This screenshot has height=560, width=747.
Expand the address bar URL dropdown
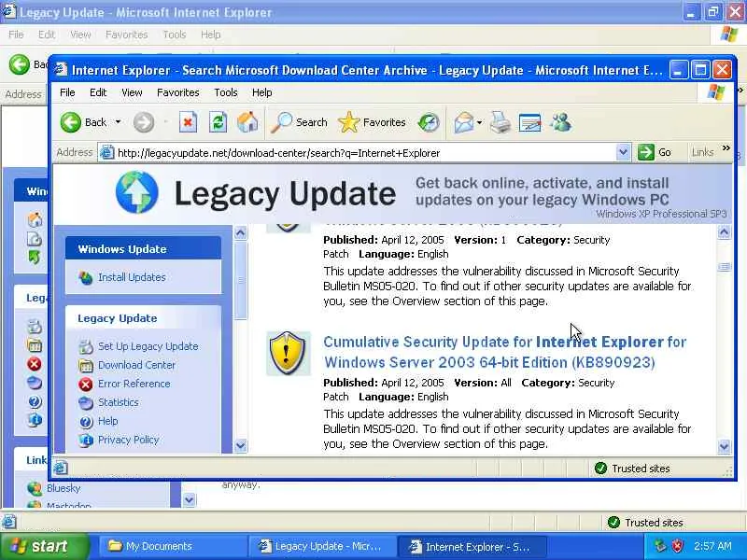click(x=623, y=152)
